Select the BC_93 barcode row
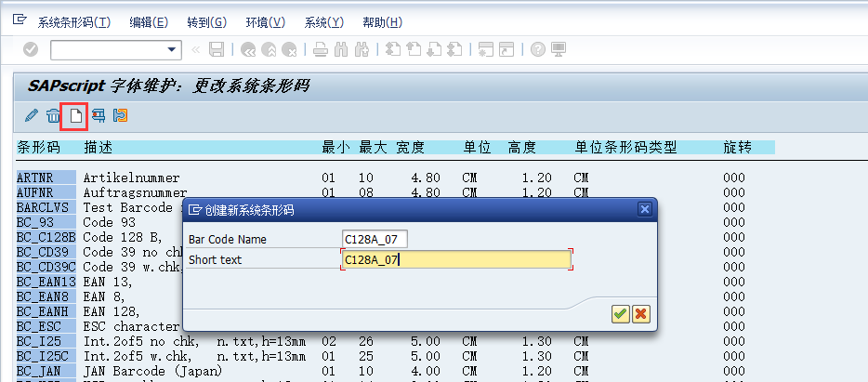868x382 pixels. [46, 222]
